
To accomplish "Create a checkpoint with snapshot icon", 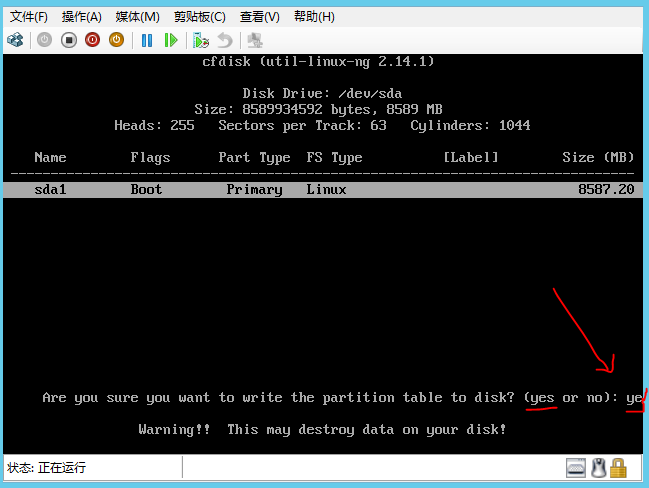I will pos(201,41).
